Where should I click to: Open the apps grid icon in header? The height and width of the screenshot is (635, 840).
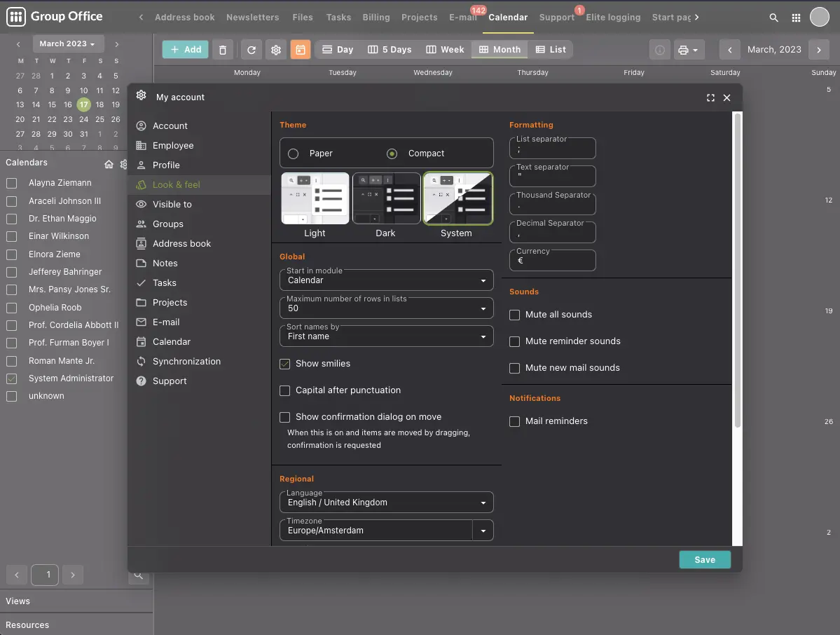tap(796, 18)
